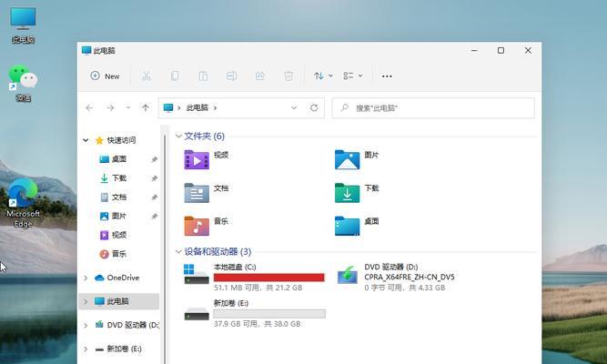The height and width of the screenshot is (364, 607).
Task: Click 此电脑 in the address bar path
Action: pos(197,107)
